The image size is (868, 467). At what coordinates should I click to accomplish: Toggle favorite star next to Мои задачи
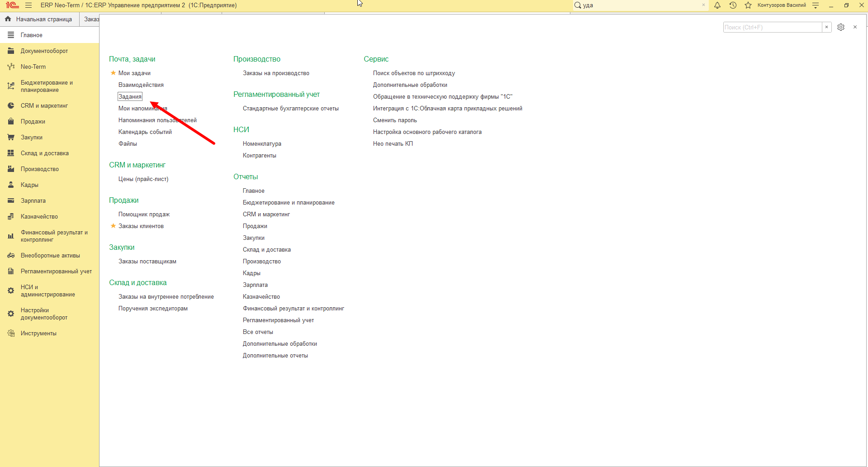pyautogui.click(x=113, y=73)
